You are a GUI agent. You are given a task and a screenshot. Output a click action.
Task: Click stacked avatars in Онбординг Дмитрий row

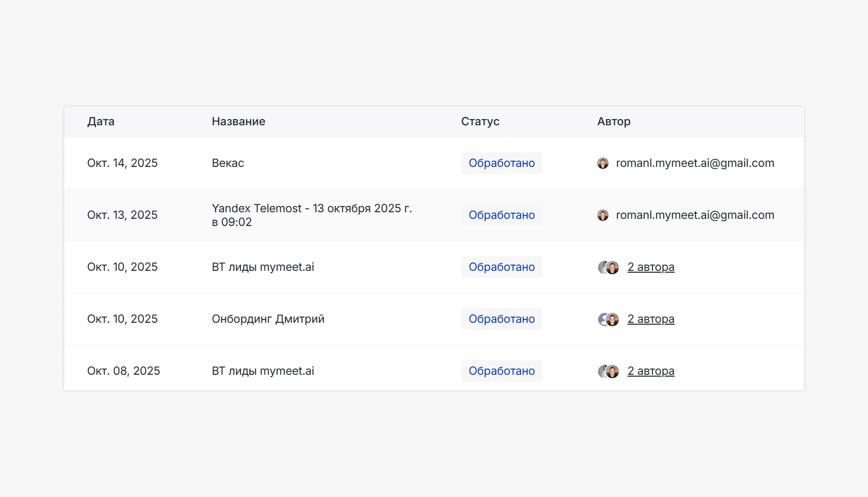[608, 319]
